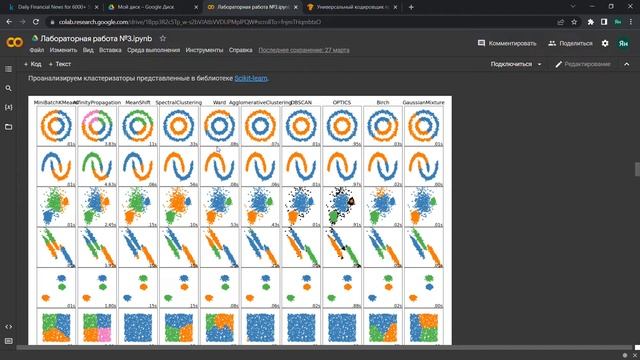Image resolution: width=640 pixels, height=360 pixels.
Task: Switch to the Daily Financial News tab
Action: [x=53, y=7]
